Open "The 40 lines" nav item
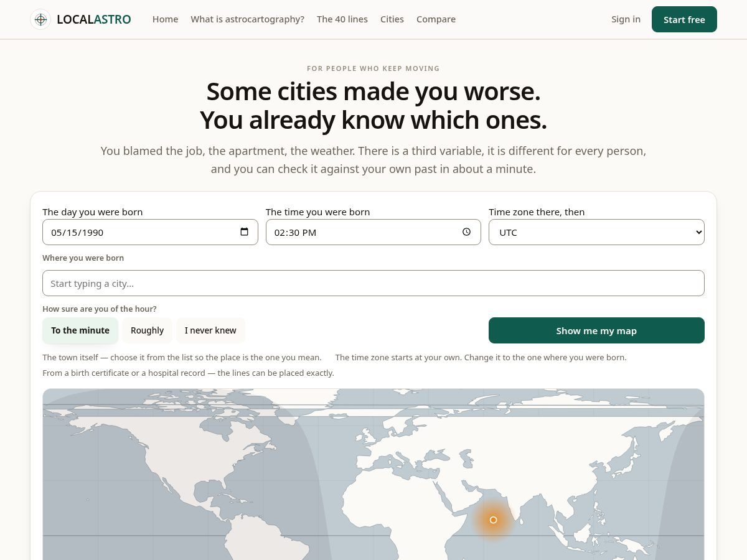 [342, 19]
